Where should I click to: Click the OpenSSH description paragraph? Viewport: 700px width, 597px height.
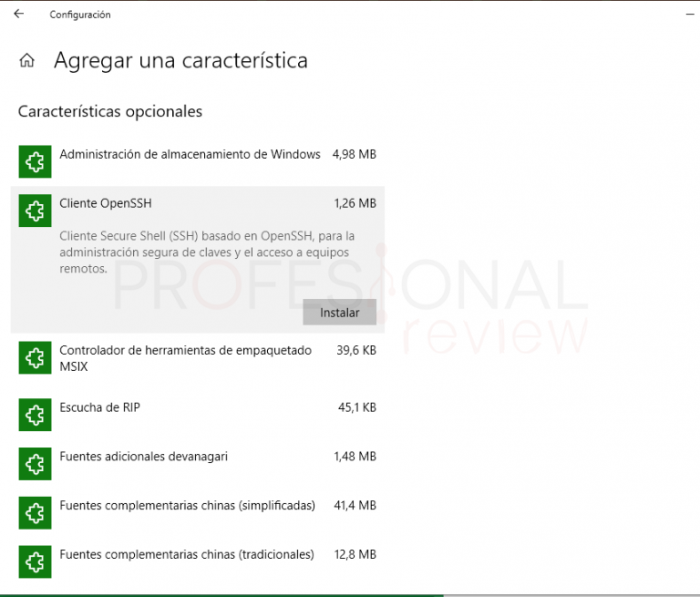click(x=207, y=252)
